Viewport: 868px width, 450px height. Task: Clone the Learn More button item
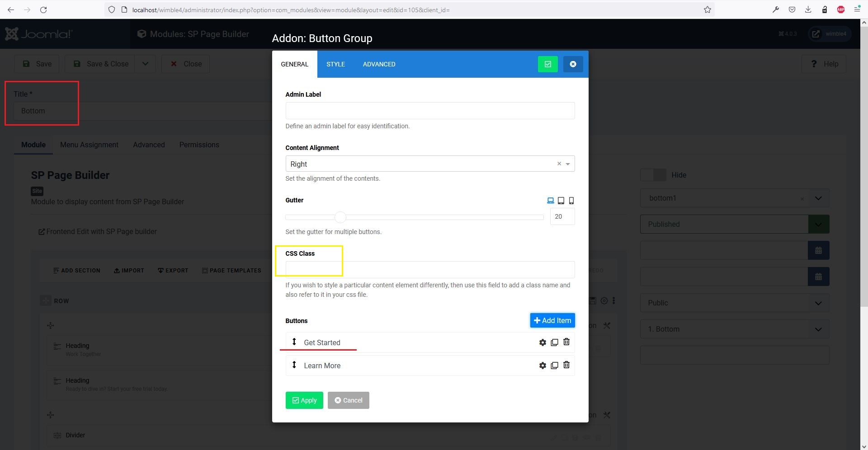coord(554,366)
